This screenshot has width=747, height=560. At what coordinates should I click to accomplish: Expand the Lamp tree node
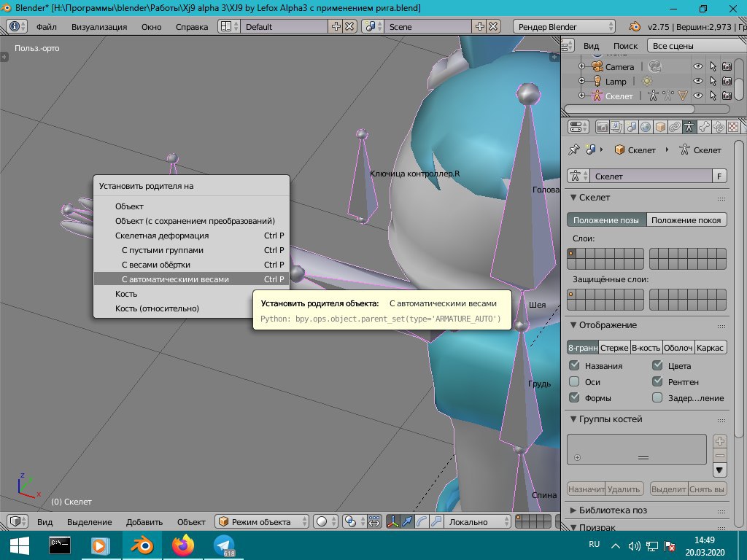coord(581,82)
